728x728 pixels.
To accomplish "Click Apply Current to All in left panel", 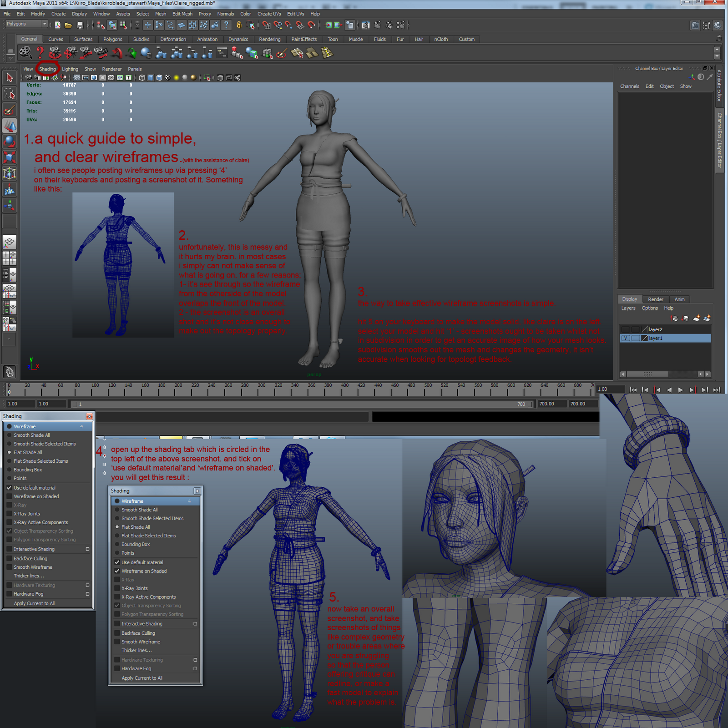I will point(34,603).
